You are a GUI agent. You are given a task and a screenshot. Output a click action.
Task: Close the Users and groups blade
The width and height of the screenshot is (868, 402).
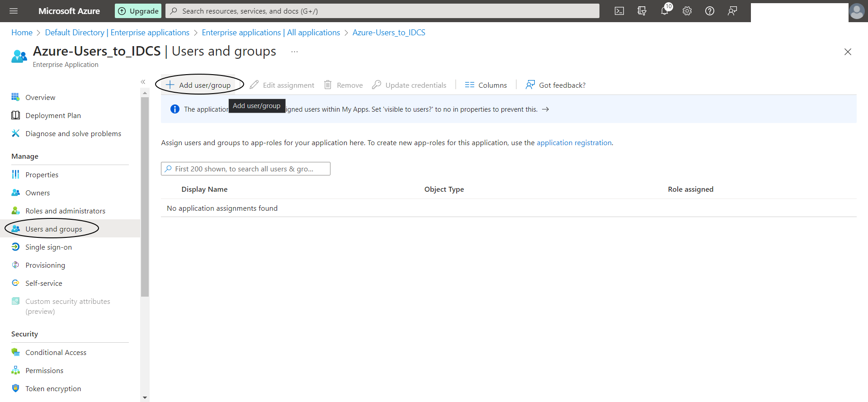point(848,52)
